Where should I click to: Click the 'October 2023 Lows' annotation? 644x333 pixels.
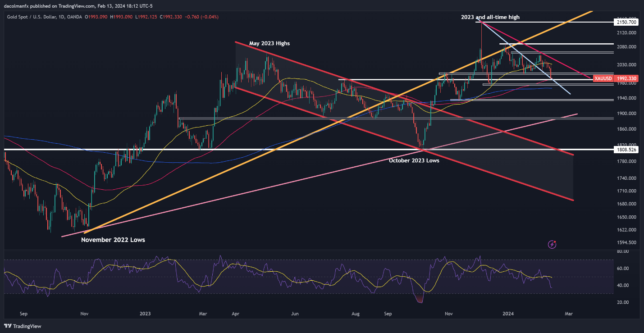point(414,160)
